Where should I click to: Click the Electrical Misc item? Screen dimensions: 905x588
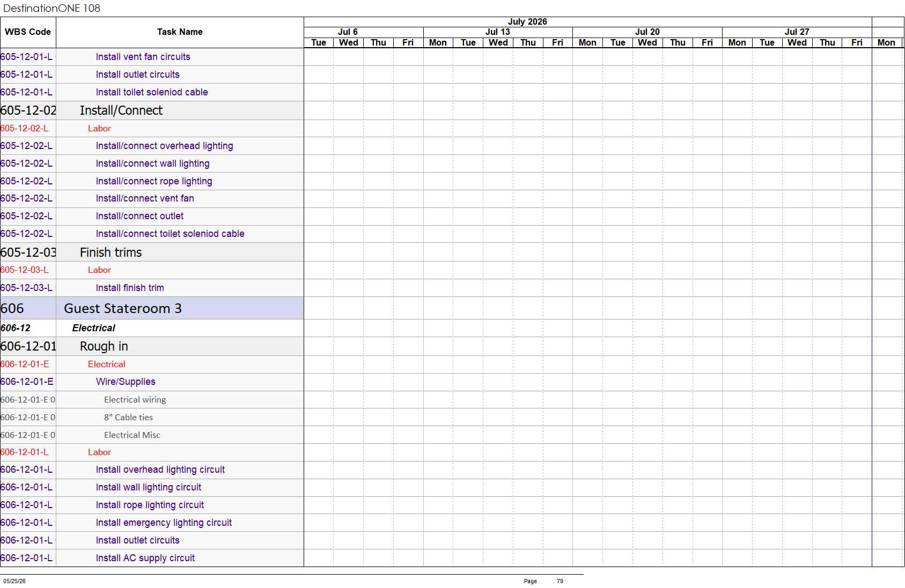(132, 435)
